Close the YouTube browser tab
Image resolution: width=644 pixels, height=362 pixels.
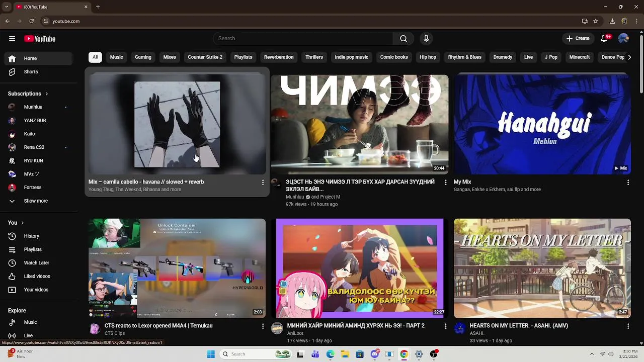point(86,7)
